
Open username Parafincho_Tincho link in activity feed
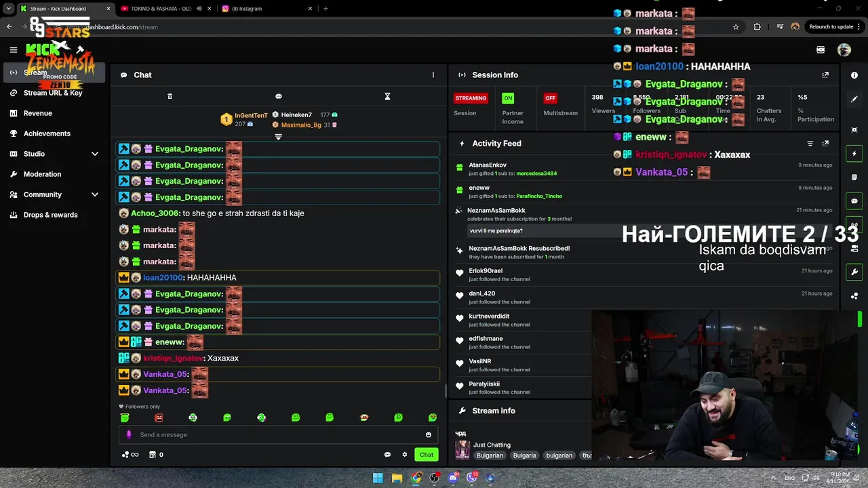pos(539,196)
